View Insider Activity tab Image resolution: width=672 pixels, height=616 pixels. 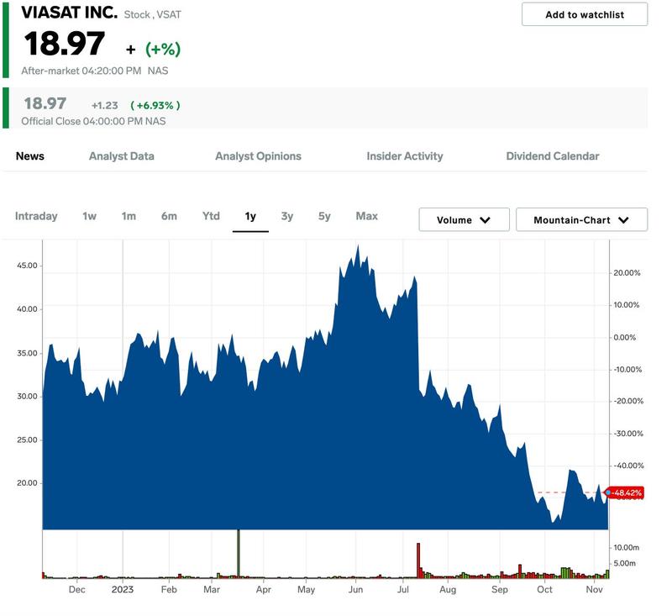[405, 156]
